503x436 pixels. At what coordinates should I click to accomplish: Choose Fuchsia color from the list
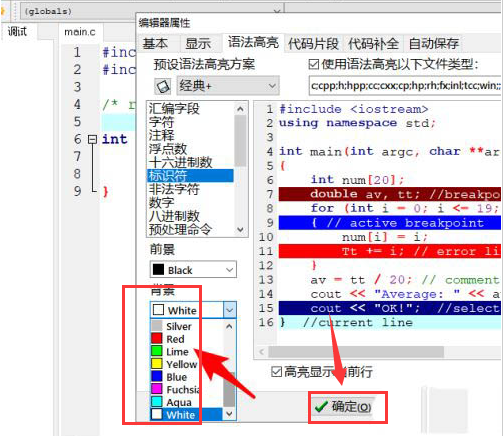coord(187,389)
